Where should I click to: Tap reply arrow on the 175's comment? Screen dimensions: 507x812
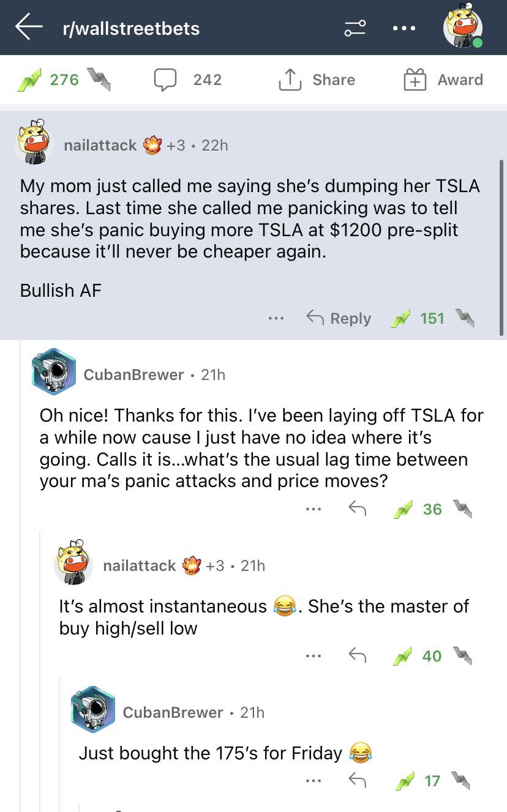tap(357, 780)
